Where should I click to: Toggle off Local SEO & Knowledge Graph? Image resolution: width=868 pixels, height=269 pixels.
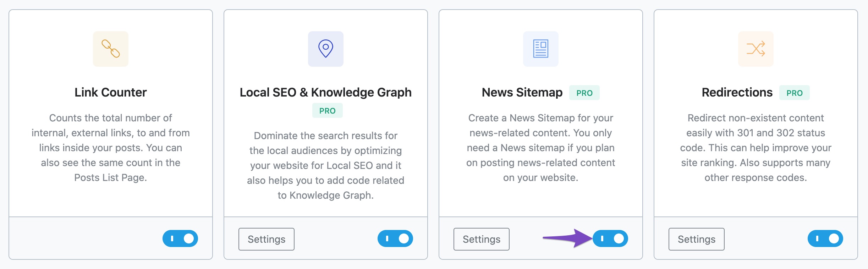[x=395, y=238]
